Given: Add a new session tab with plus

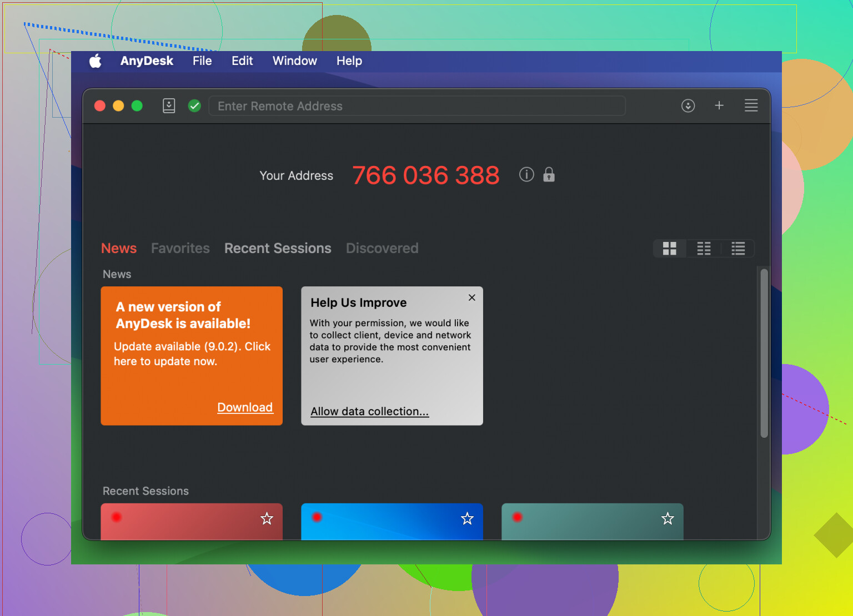Looking at the screenshot, I should [719, 105].
